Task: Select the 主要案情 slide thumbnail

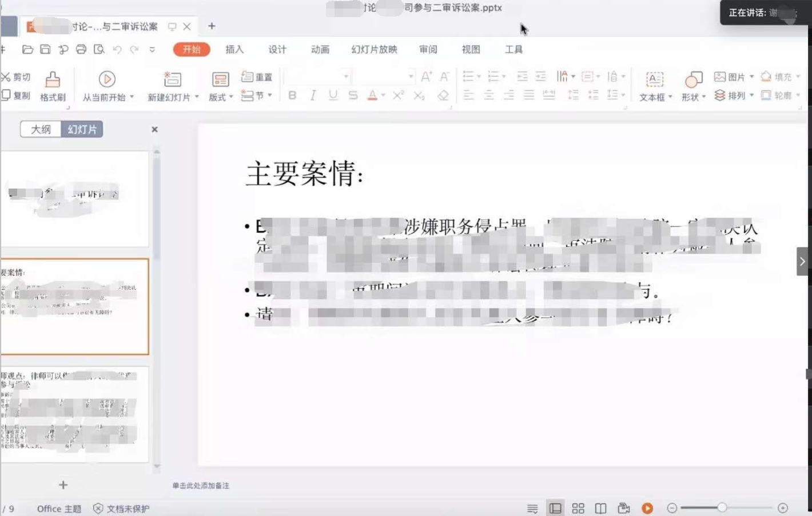Action: point(74,307)
